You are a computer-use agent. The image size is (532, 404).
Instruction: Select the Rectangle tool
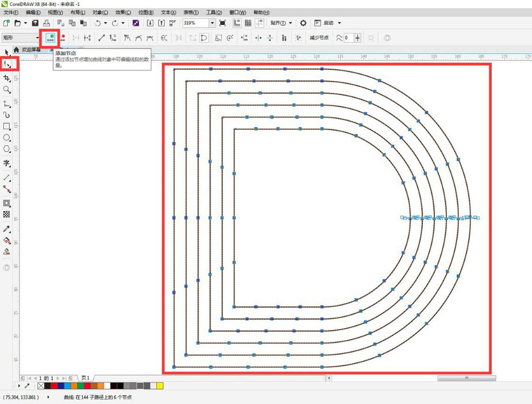7,126
